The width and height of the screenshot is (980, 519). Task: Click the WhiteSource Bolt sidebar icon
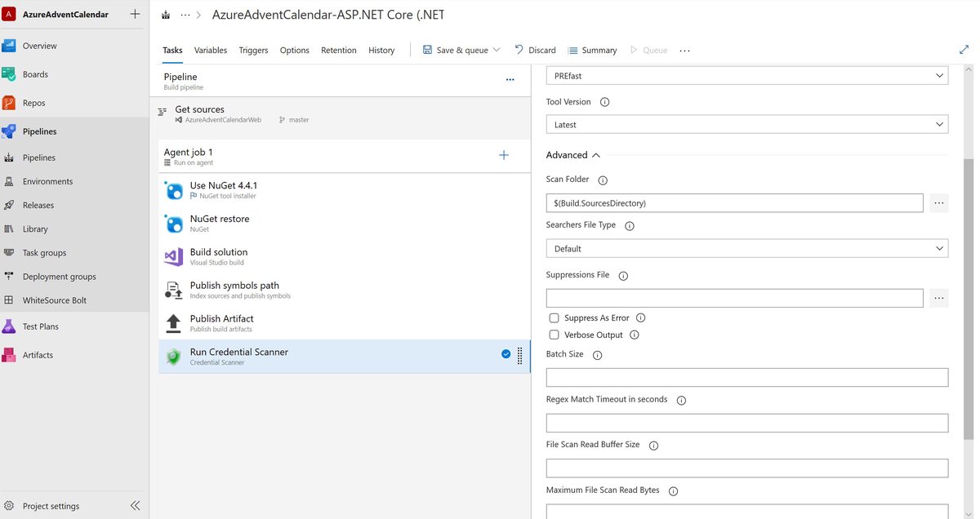(x=9, y=299)
